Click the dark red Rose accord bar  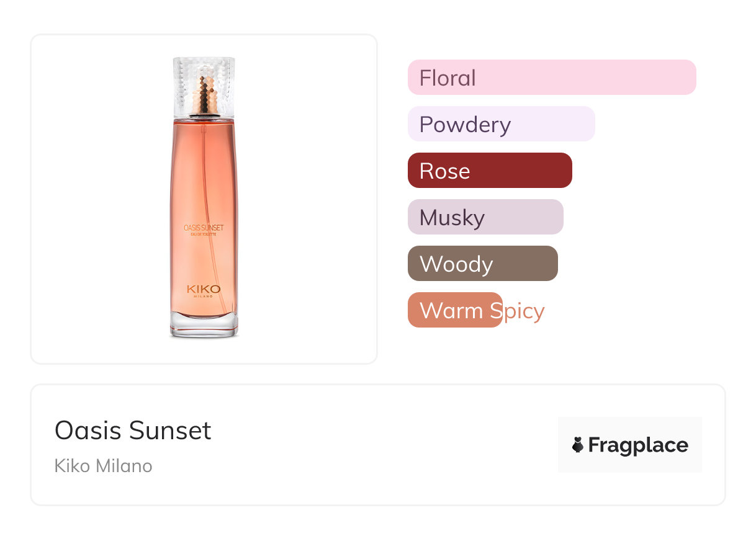click(489, 171)
